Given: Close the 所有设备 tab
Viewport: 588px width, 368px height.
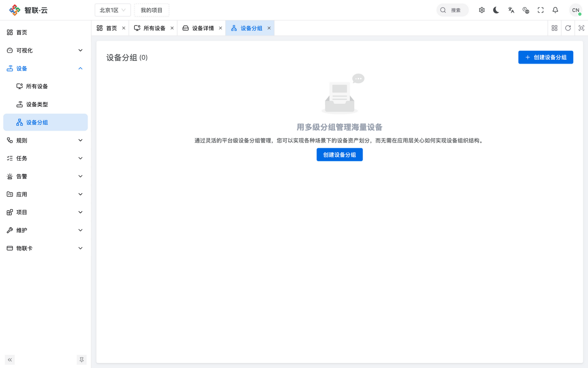Looking at the screenshot, I should coord(172,28).
